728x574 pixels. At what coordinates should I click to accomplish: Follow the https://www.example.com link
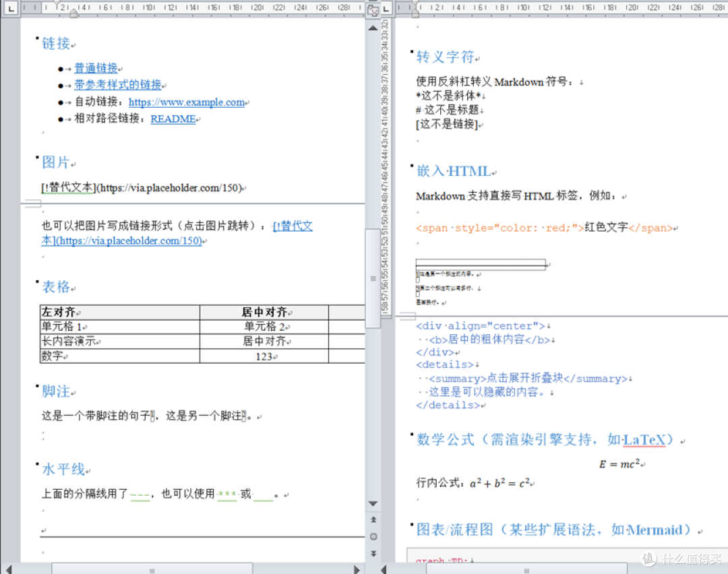coord(187,102)
